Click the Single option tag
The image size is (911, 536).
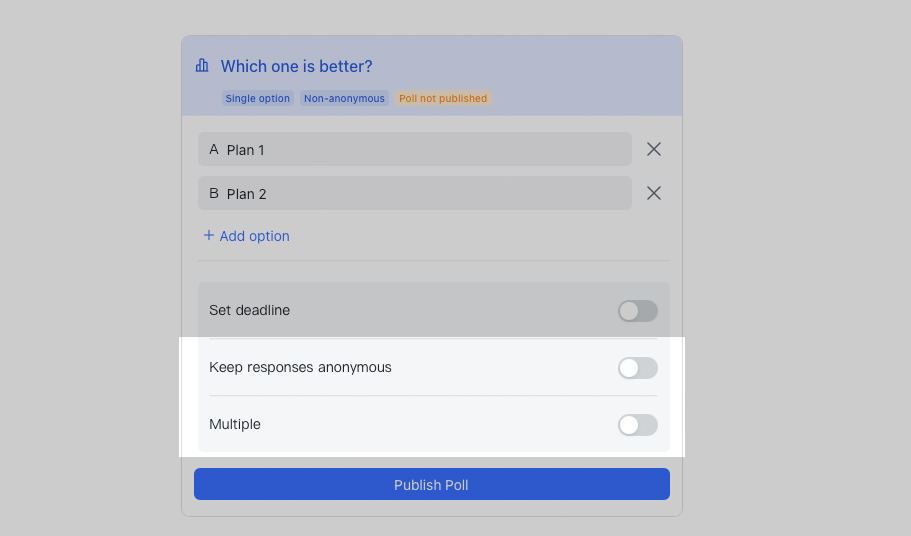258,99
